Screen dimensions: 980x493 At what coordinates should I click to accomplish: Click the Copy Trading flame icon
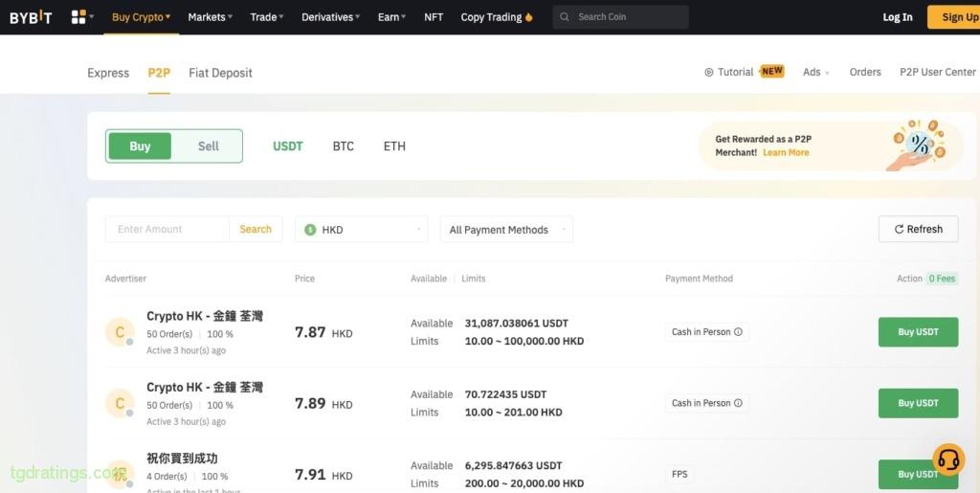click(x=528, y=17)
